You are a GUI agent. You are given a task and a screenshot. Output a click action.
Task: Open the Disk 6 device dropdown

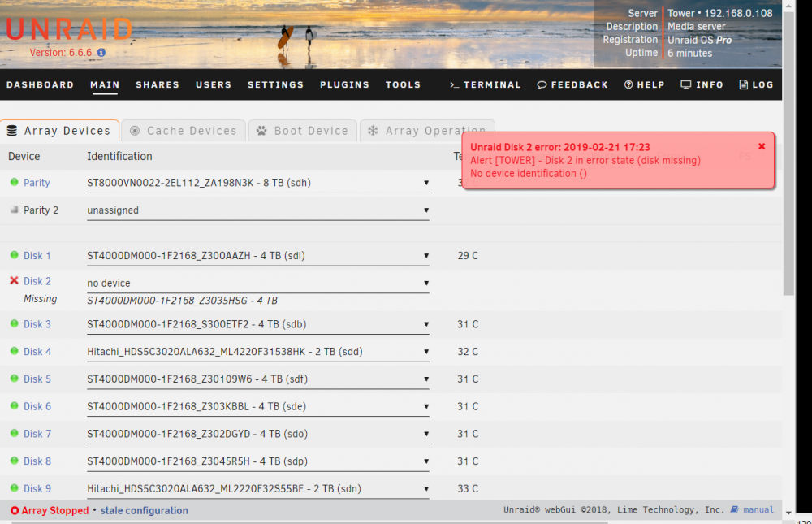coord(258,407)
